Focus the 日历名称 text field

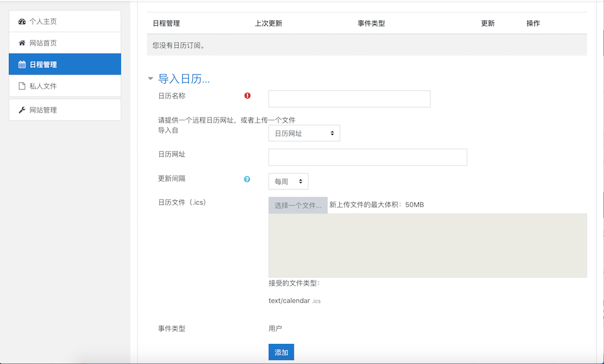click(349, 99)
